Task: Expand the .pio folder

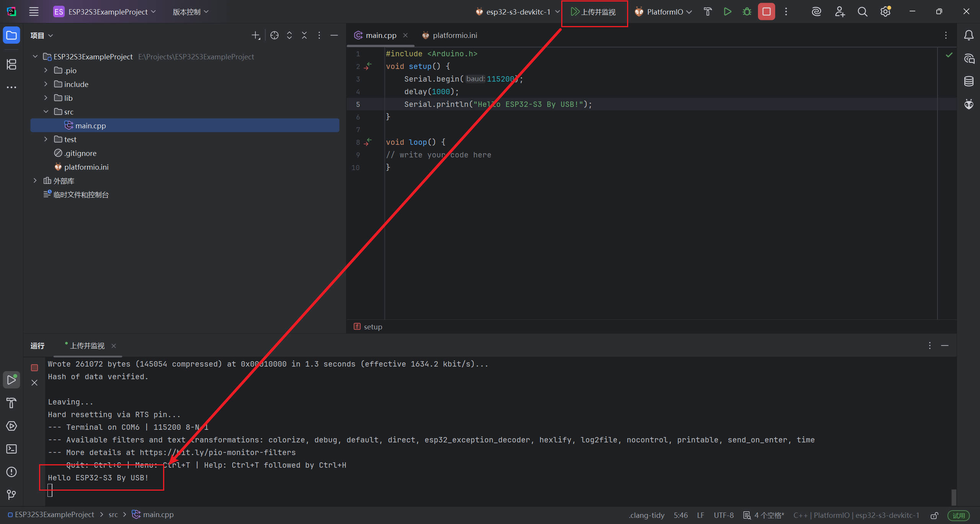Action: coord(46,70)
